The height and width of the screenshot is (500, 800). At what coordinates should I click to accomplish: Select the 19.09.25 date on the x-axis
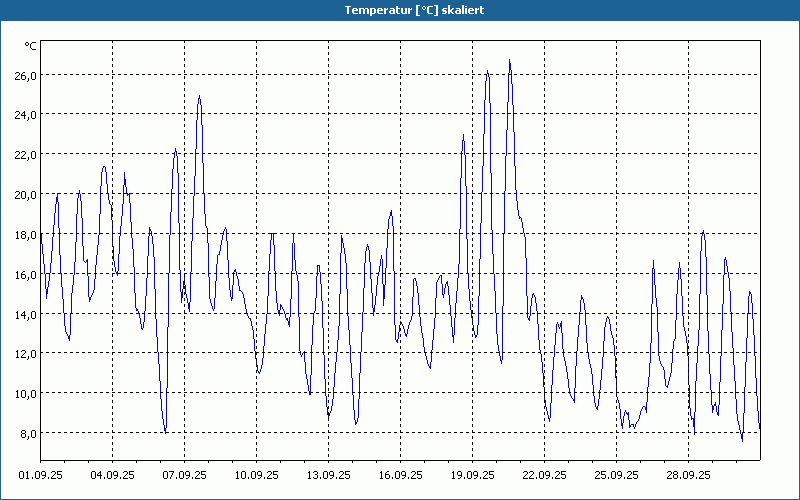[473, 476]
